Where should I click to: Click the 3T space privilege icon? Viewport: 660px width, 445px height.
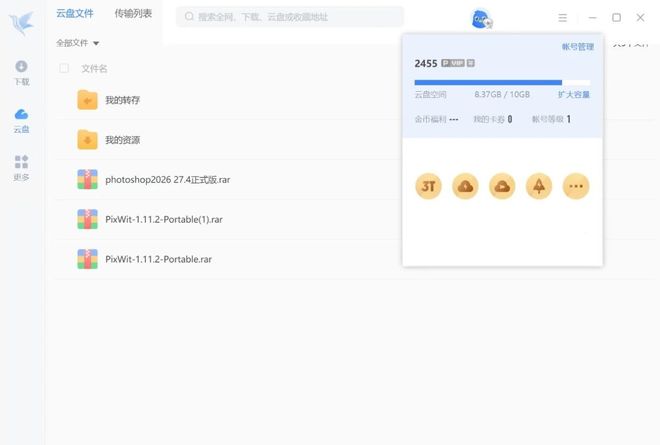tap(428, 186)
